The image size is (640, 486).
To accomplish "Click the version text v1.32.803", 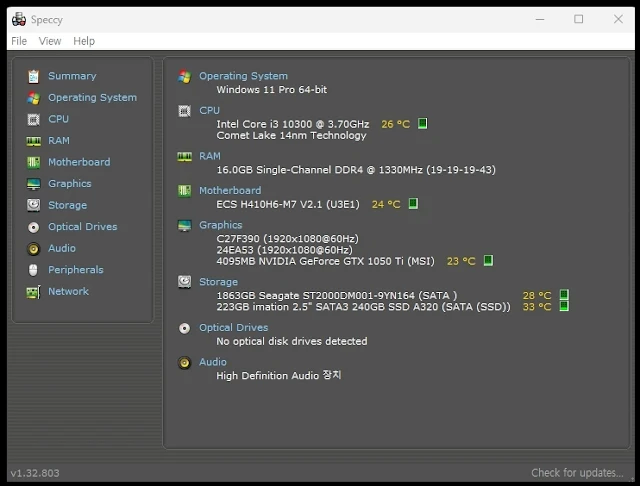I will tap(35, 473).
